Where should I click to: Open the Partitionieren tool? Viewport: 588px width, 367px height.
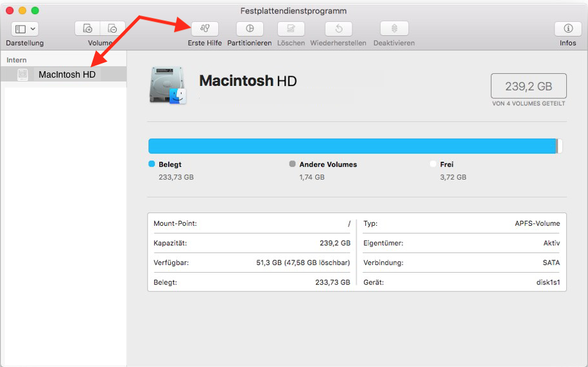pos(250,29)
